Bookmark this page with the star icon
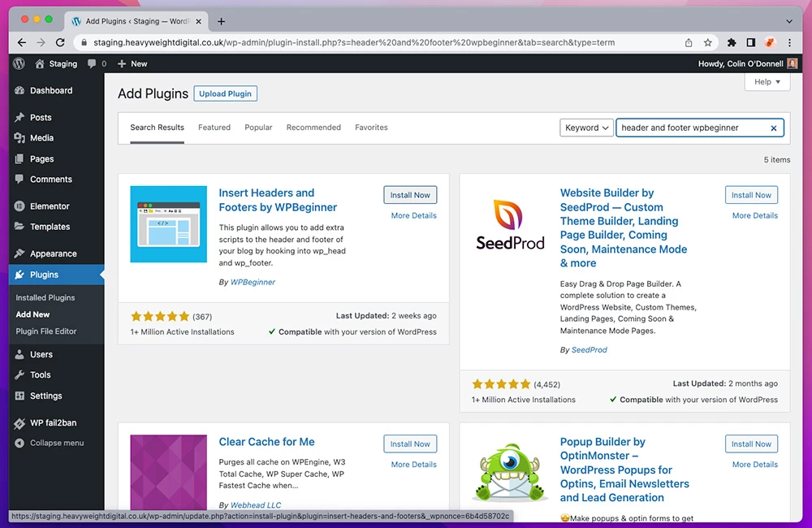The image size is (812, 528). [708, 42]
